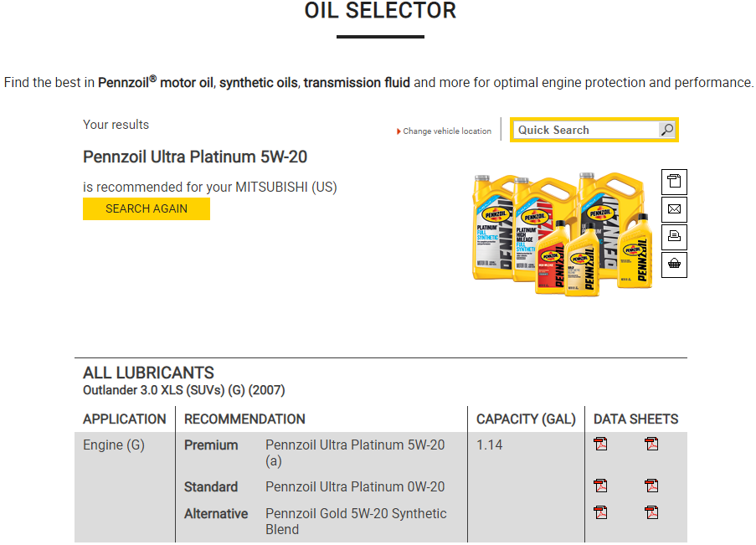Click the motor oil bold link text
This screenshot has width=756, height=545.
pos(186,83)
